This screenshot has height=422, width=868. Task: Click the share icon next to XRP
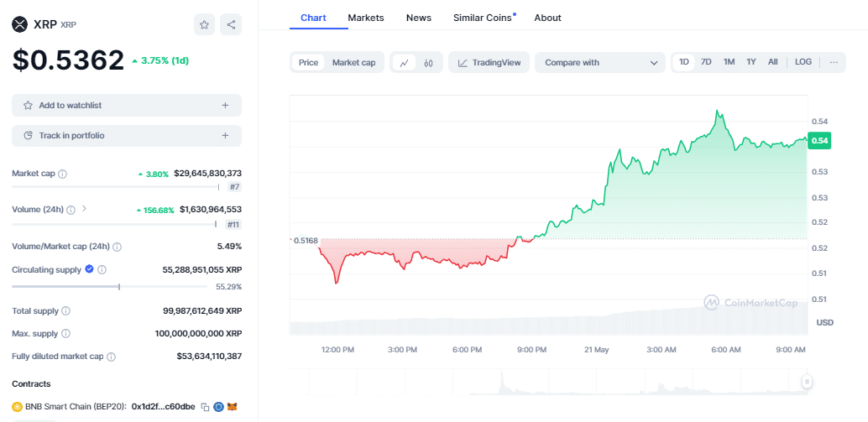tap(231, 24)
